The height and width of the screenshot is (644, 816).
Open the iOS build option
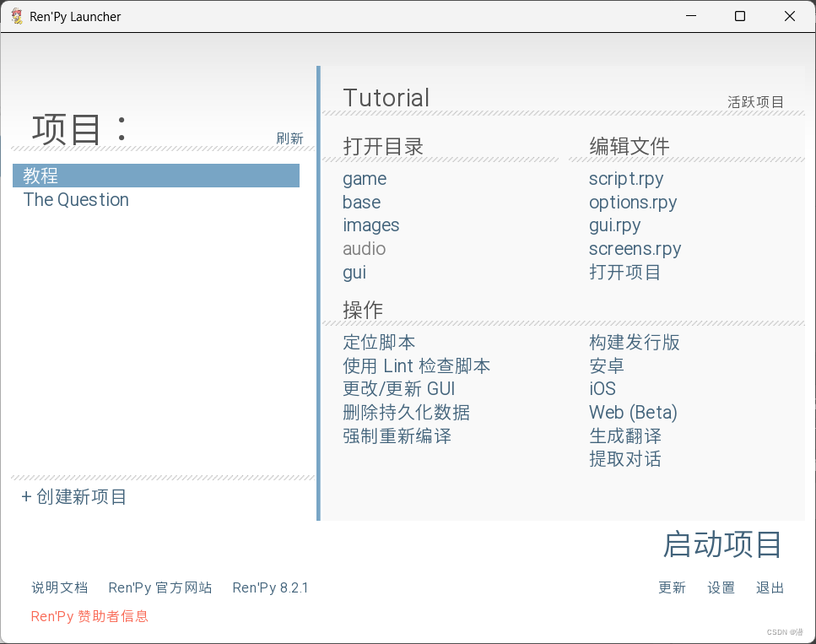[603, 389]
